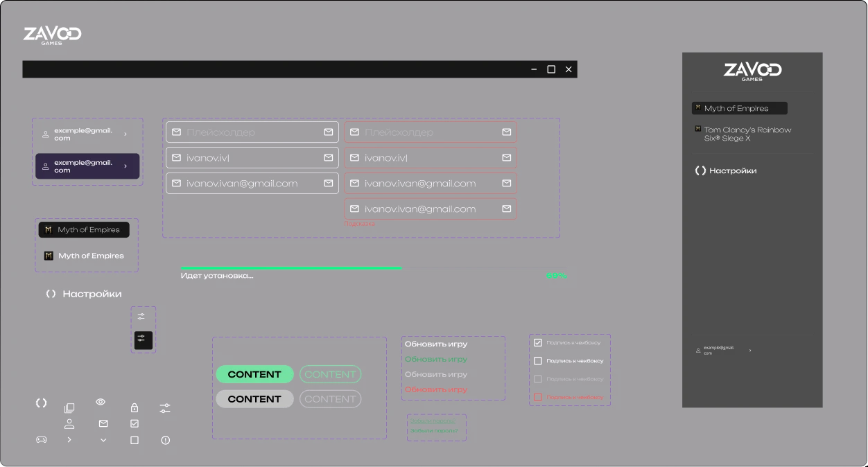Open Настройки in the right sidebar
The image size is (868, 467).
click(732, 170)
